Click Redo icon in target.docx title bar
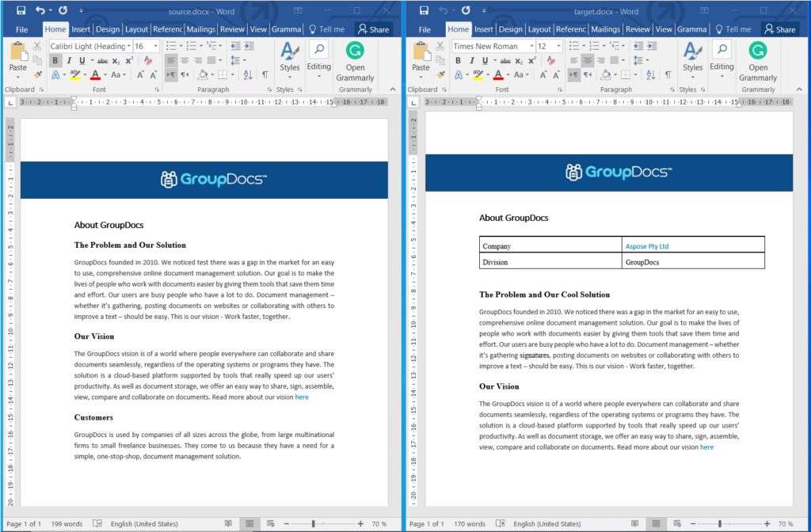Screen dimensions: 811x532 466,10
